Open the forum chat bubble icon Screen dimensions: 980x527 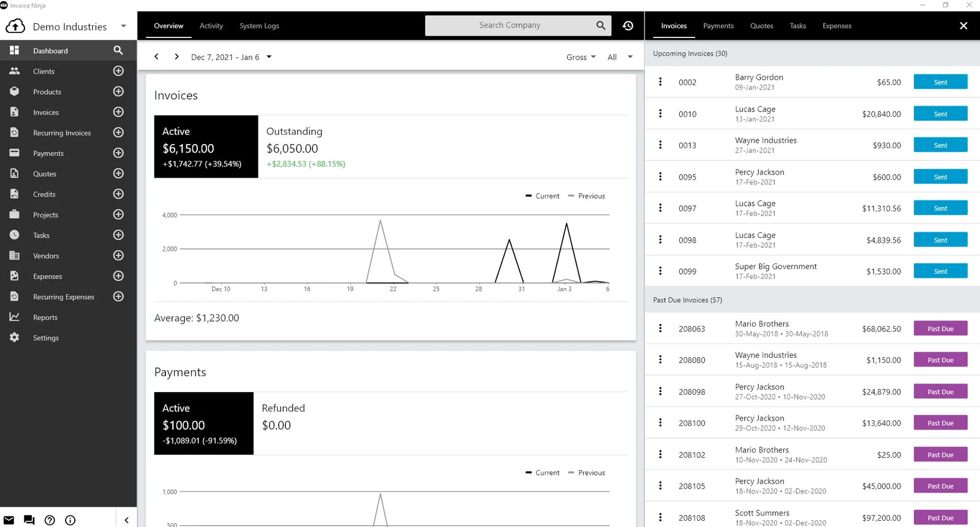point(29,520)
